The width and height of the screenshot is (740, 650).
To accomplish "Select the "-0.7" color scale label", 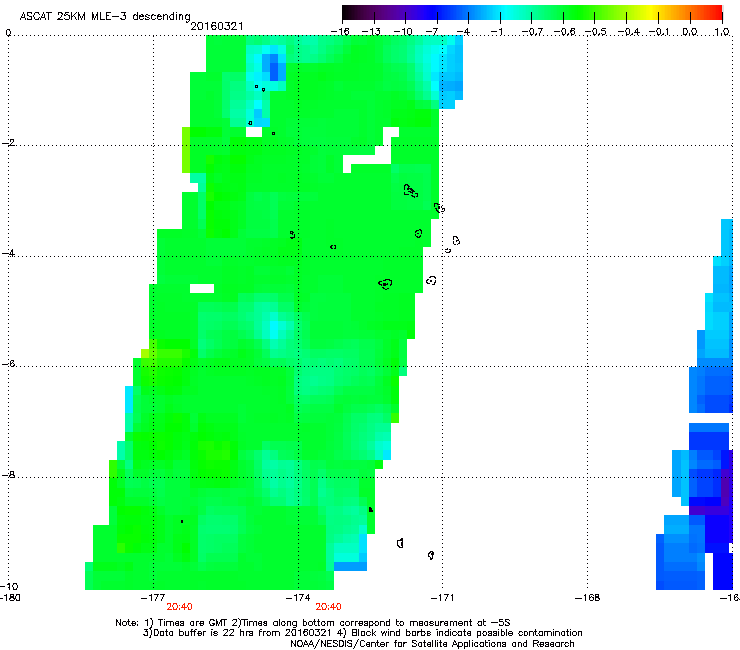I will coord(532,32).
